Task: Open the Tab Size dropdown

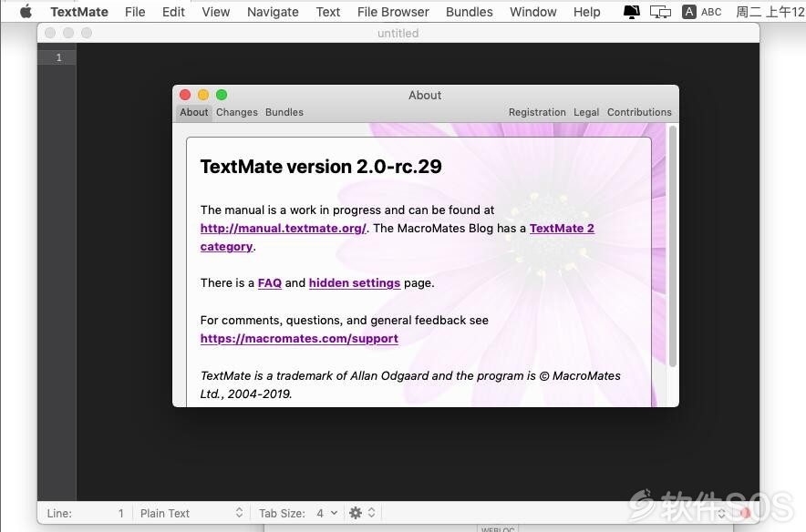Action: coord(327,513)
